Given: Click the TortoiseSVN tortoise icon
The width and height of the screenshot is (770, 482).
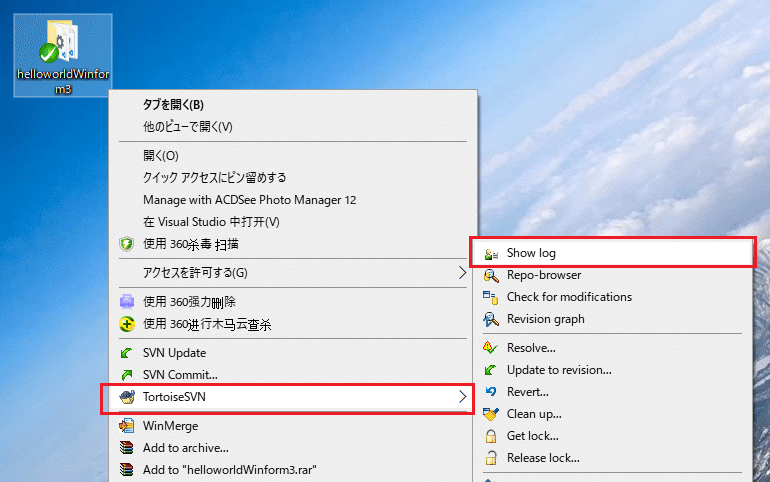Looking at the screenshot, I should pos(127,397).
